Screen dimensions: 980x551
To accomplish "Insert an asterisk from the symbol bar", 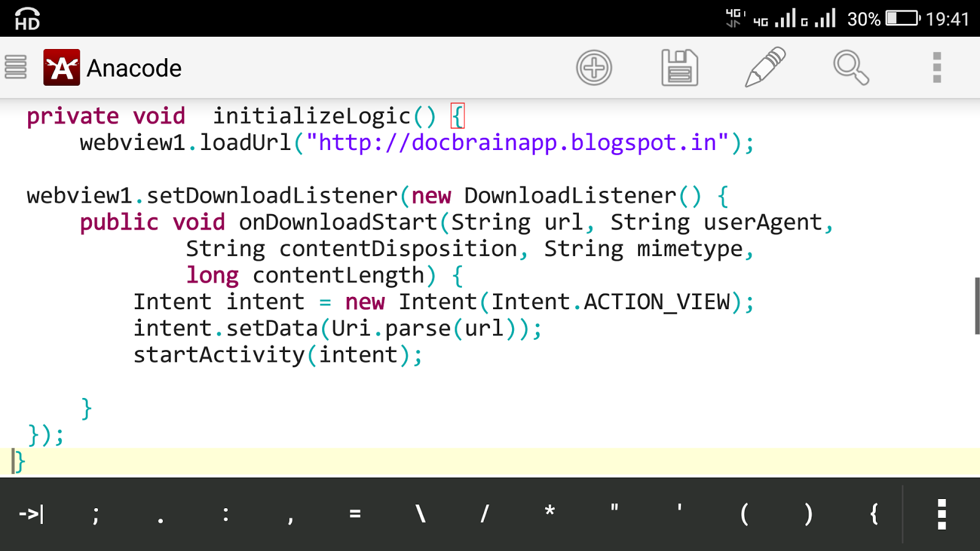I will point(549,514).
